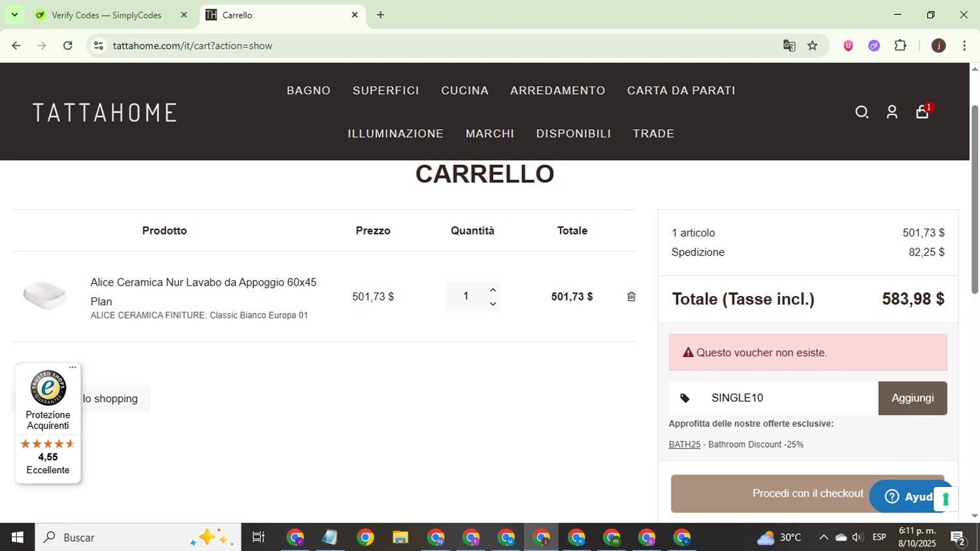Image resolution: width=980 pixels, height=551 pixels.
Task: Open the weather widget showing 30°C
Action: click(x=779, y=537)
